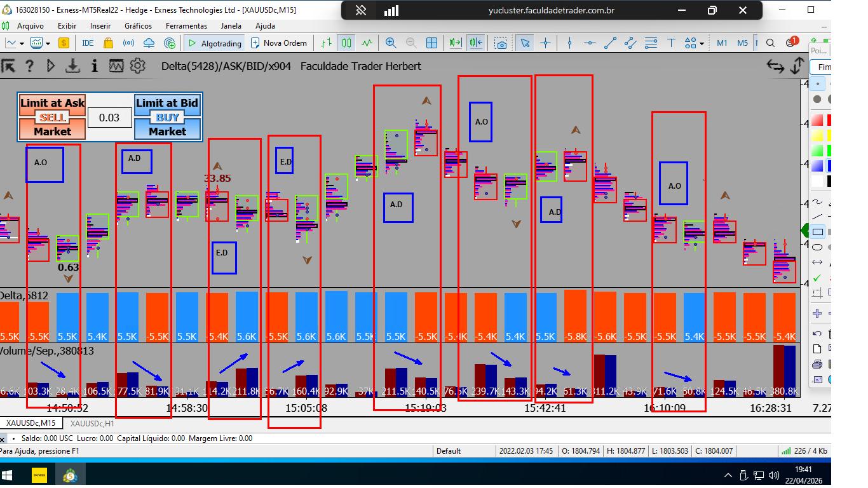Screen dimensions: 868x488
Task: Open the IDE MetaEditor
Action: pyautogui.click(x=88, y=43)
